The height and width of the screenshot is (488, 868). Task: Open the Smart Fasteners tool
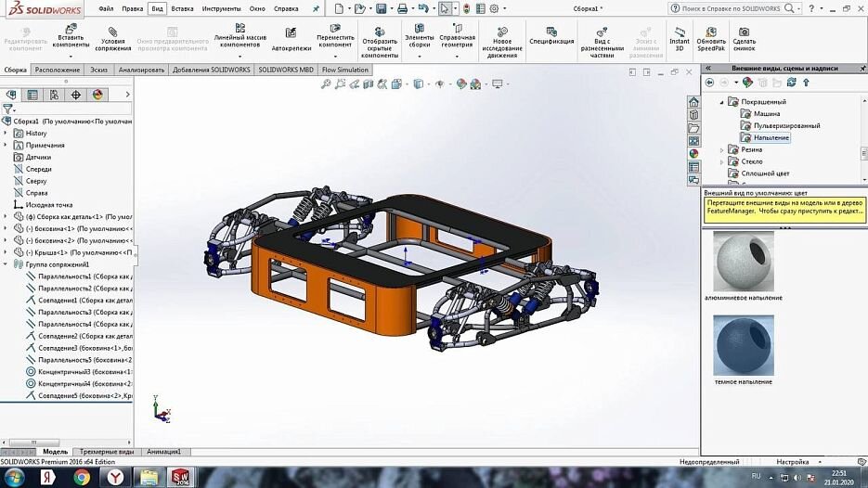(x=291, y=33)
